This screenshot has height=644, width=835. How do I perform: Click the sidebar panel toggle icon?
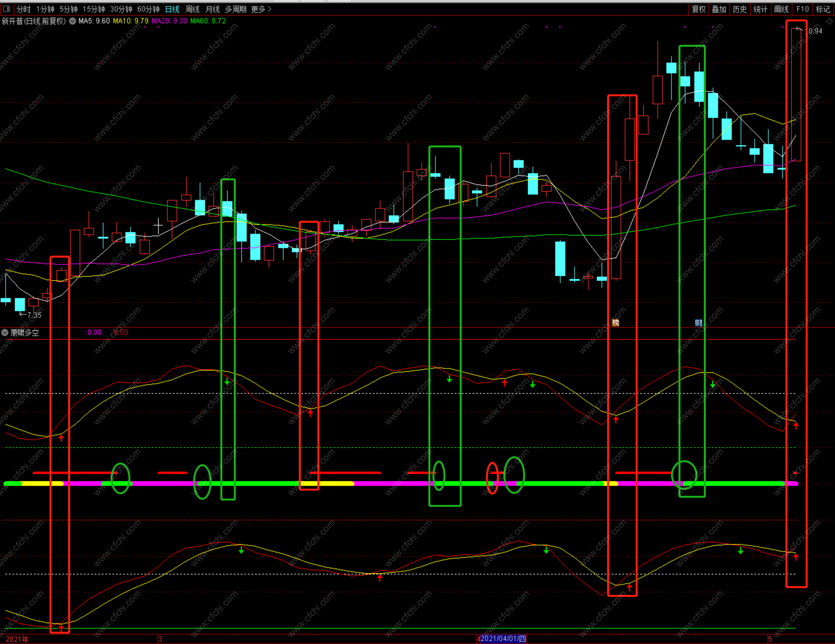click(x=7, y=9)
